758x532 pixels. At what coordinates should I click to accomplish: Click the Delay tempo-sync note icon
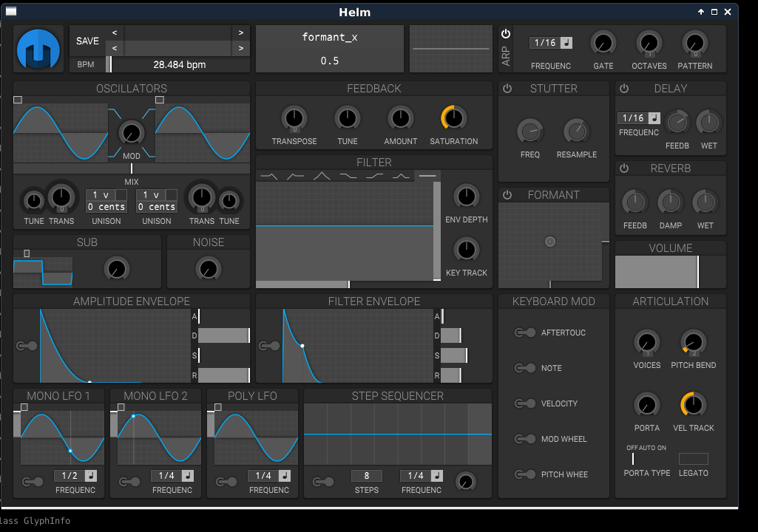click(654, 118)
